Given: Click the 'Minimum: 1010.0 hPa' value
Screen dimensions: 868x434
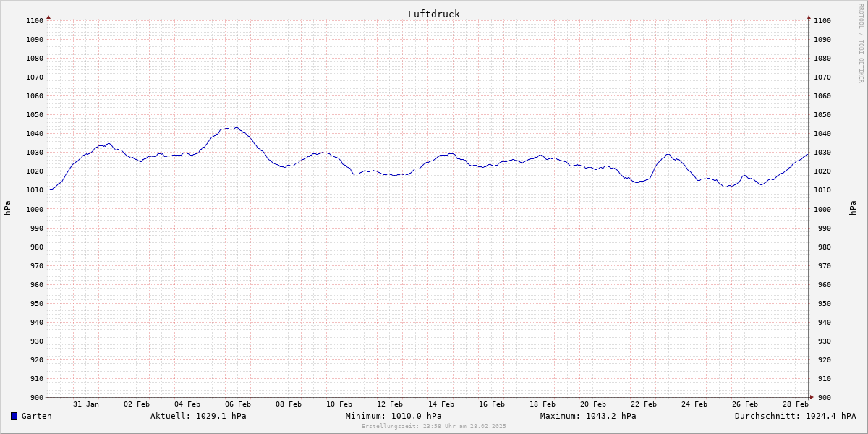Looking at the screenshot, I should (x=393, y=416).
